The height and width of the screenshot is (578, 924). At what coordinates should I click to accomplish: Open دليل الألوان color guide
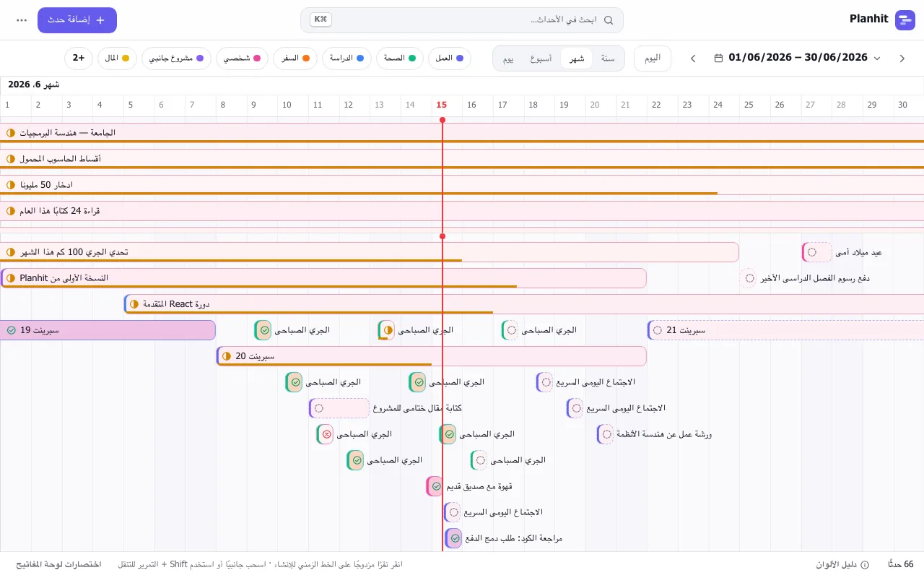click(837, 564)
